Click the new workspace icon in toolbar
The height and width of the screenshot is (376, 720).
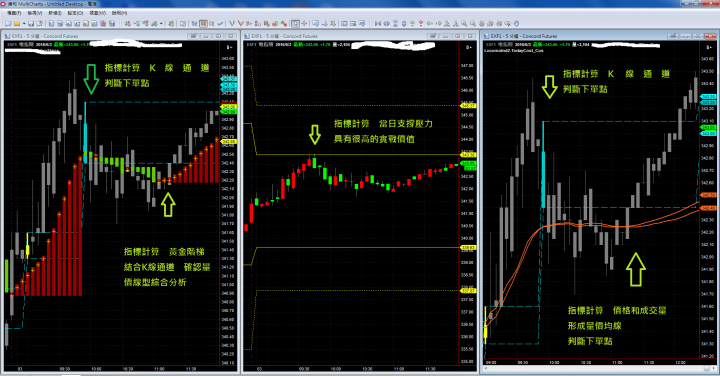point(8,23)
